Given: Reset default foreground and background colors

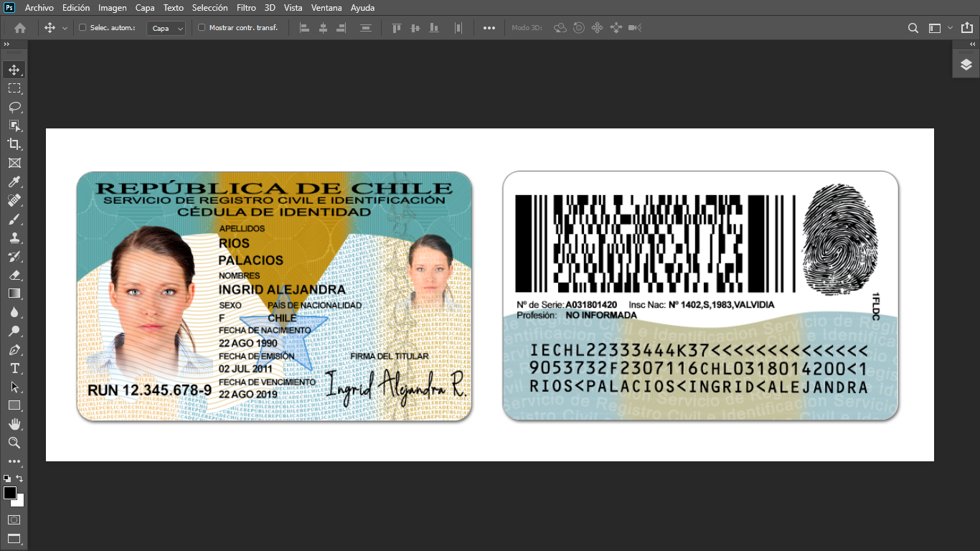Looking at the screenshot, I should tap(7, 478).
